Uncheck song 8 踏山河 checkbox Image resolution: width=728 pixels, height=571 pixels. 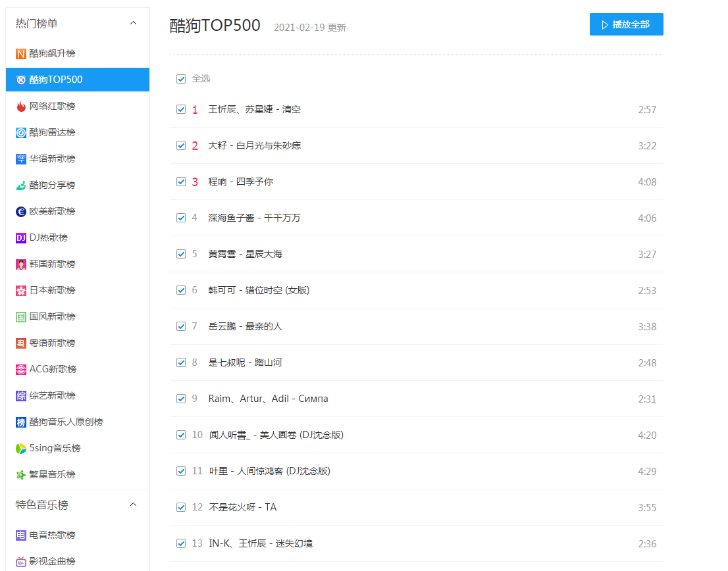[x=181, y=362]
